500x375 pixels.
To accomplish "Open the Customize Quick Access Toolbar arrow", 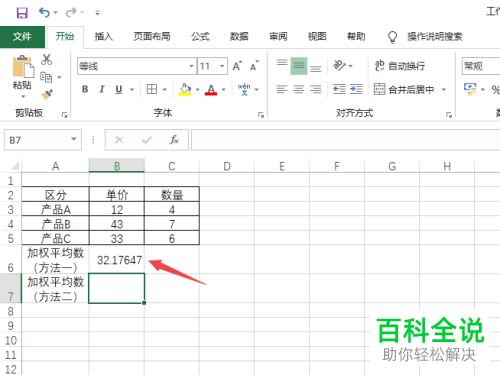I will [x=97, y=13].
